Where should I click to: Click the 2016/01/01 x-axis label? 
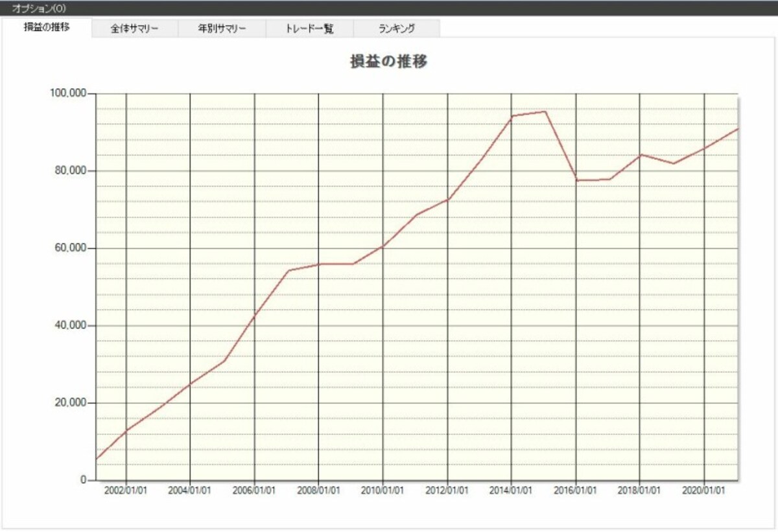pos(575,491)
